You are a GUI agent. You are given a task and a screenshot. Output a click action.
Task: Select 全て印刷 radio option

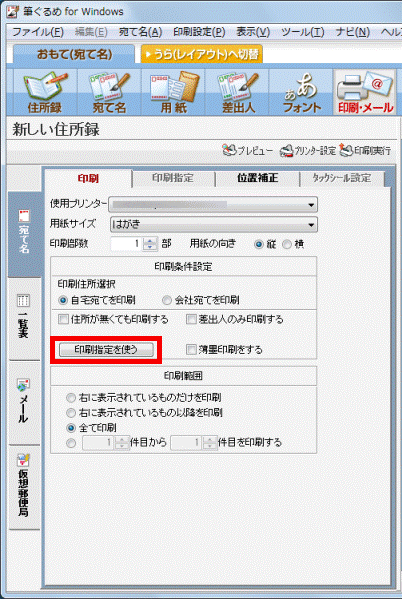[x=71, y=427]
